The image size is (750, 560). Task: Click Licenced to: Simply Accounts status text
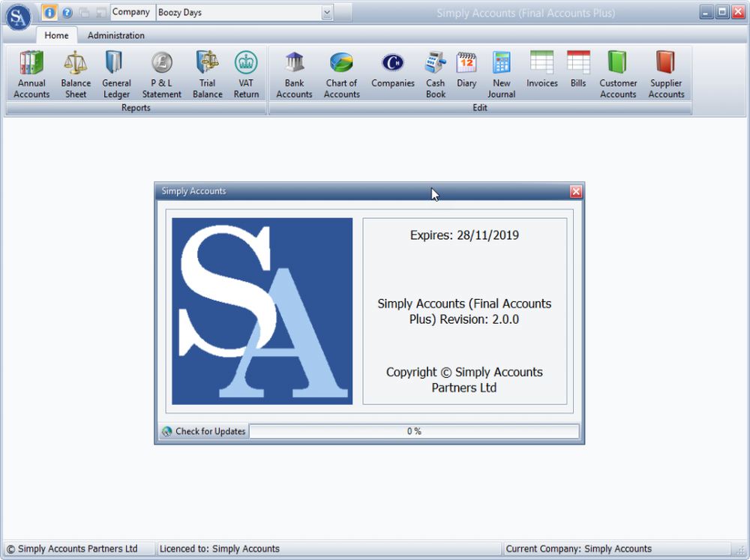(220, 549)
